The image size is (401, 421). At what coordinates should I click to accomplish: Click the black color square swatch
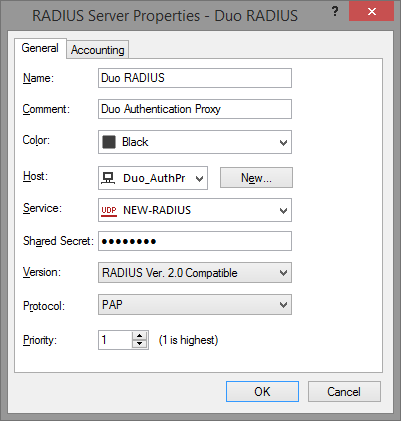point(109,142)
